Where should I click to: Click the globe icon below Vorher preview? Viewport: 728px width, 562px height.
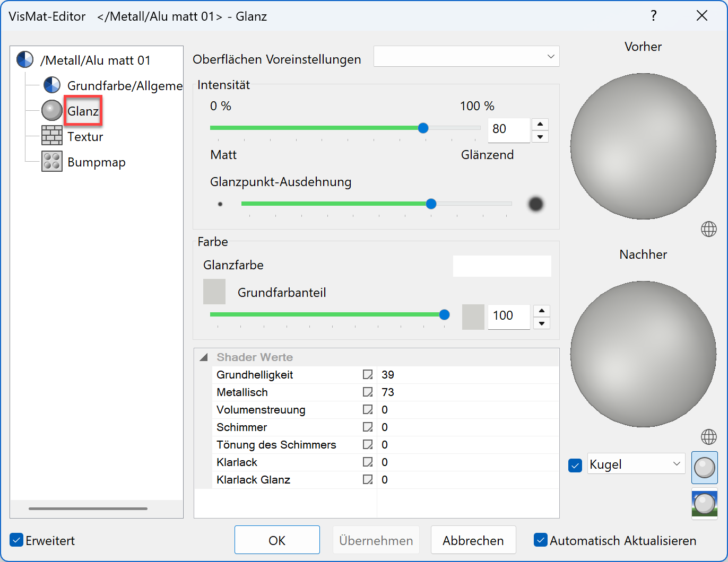708,229
